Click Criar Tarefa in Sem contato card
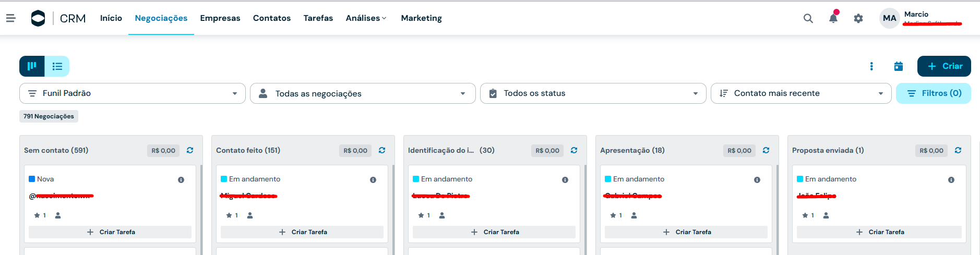The width and height of the screenshot is (980, 255). click(110, 232)
